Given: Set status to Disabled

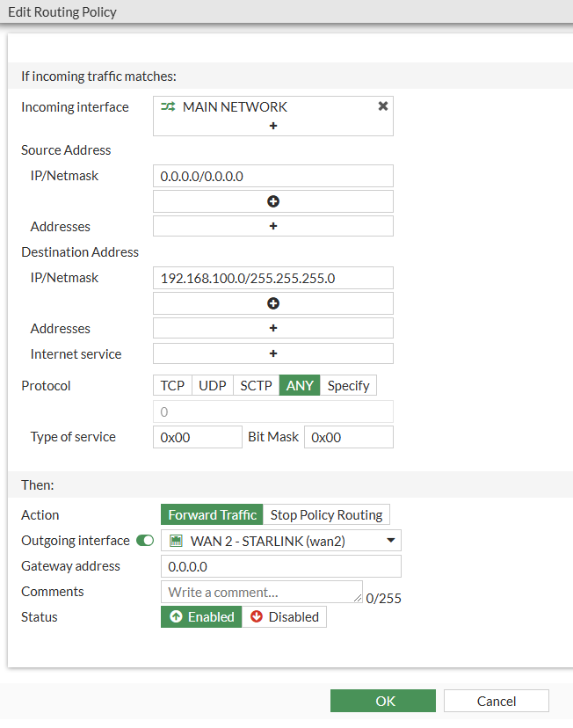Looking at the screenshot, I should [x=284, y=617].
